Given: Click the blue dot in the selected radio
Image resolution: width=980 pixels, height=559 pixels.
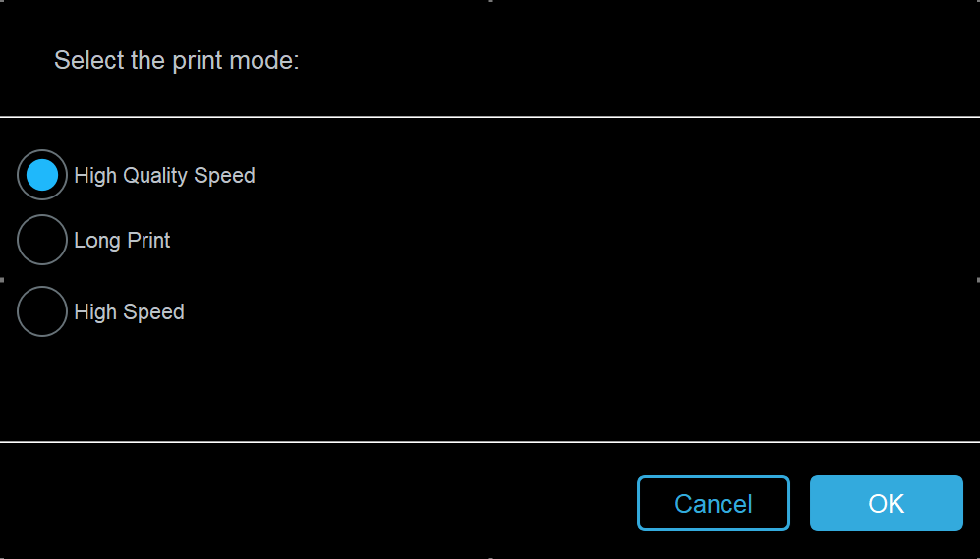Looking at the screenshot, I should coord(42,175).
